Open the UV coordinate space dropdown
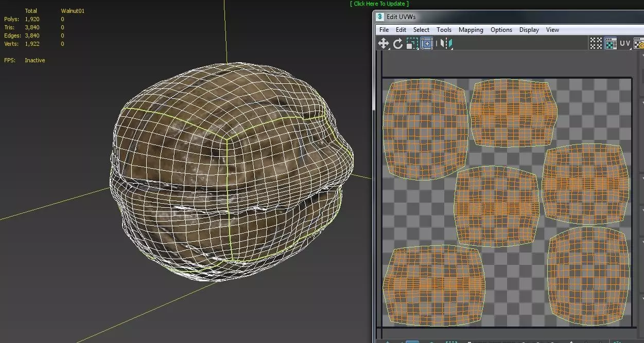Image resolution: width=644 pixels, height=343 pixels. [x=625, y=44]
